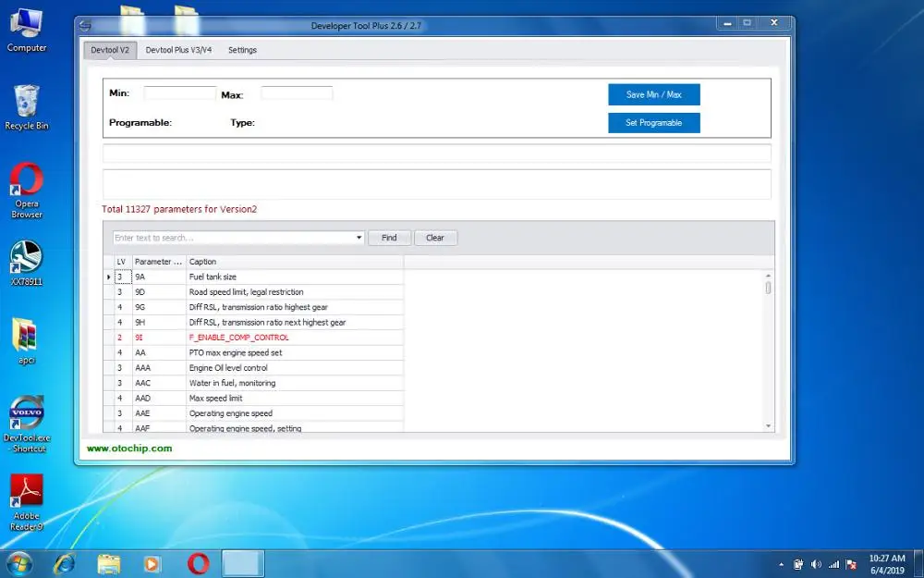
Task: Launch the Opera Browser desktop shortcut
Action: [x=27, y=190]
